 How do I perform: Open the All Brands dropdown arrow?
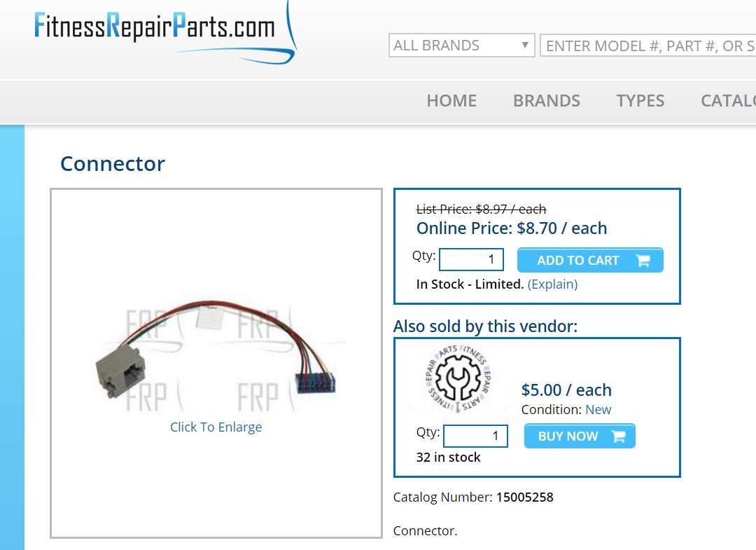(525, 46)
